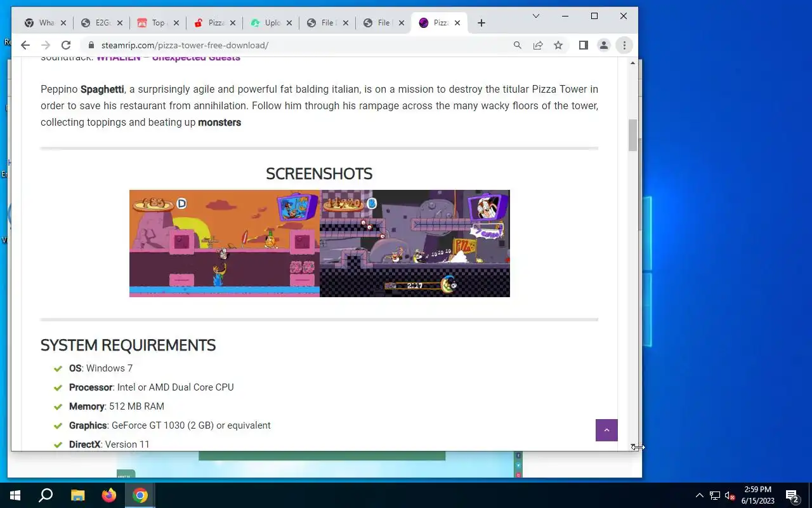Screen dimensions: 812x508
Task: Click the 'DirectX: Version 11' line
Action: coord(109,444)
